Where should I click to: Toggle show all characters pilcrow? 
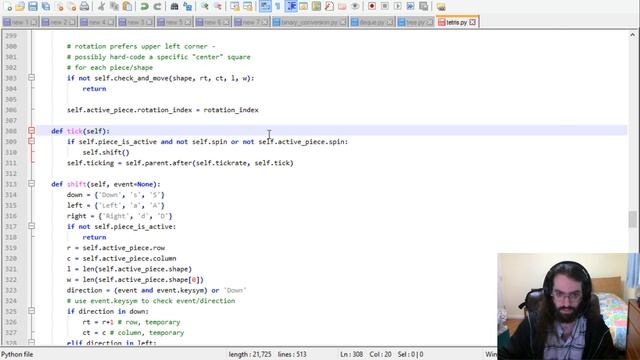click(x=278, y=6)
